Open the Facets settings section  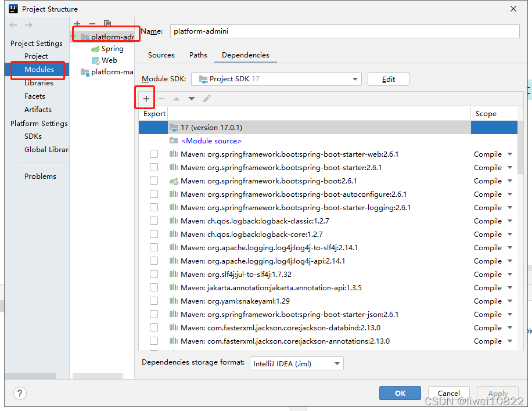tap(35, 96)
